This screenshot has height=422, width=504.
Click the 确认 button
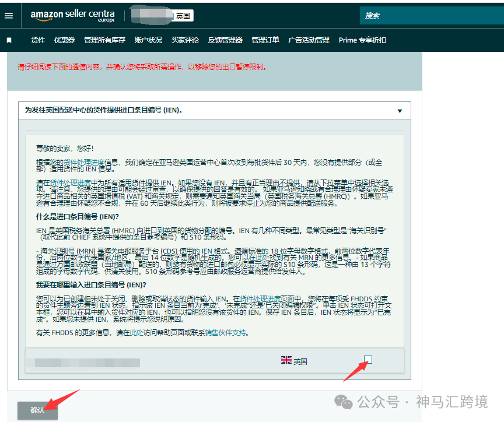pyautogui.click(x=37, y=410)
